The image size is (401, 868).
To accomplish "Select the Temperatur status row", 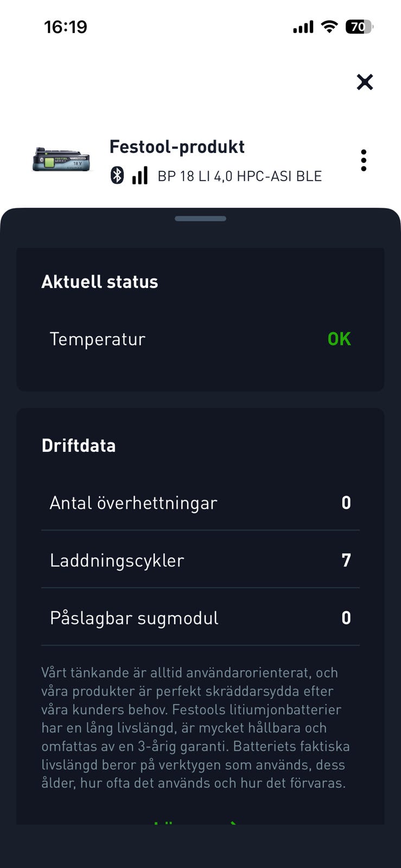I will tap(200, 339).
